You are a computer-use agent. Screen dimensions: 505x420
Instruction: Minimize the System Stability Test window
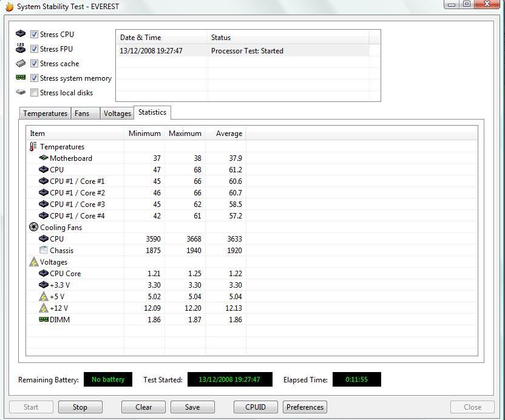(452, 4)
